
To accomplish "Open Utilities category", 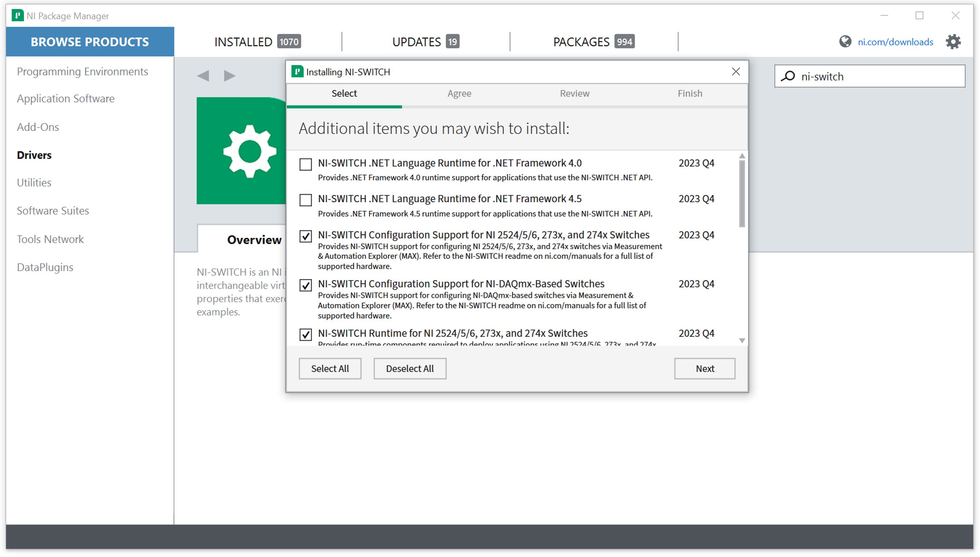I will click(x=34, y=182).
